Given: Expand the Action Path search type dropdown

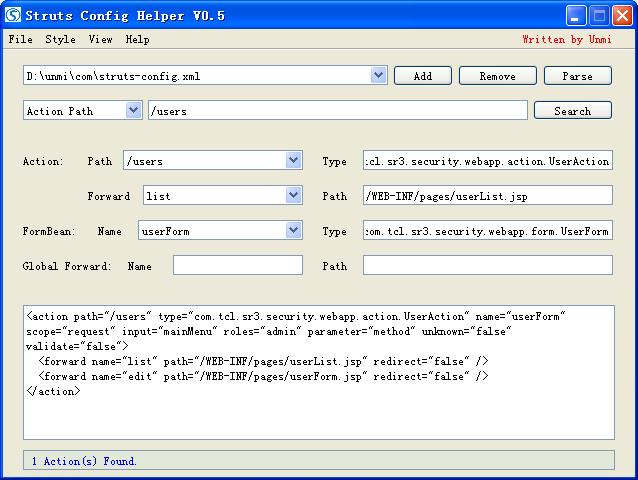Looking at the screenshot, I should (x=134, y=111).
